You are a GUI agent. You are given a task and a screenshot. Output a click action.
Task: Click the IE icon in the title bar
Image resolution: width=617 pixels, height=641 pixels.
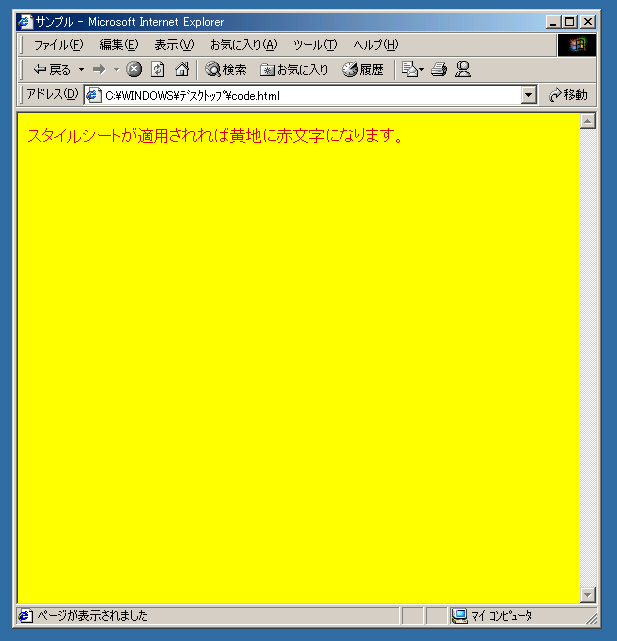tap(25, 22)
